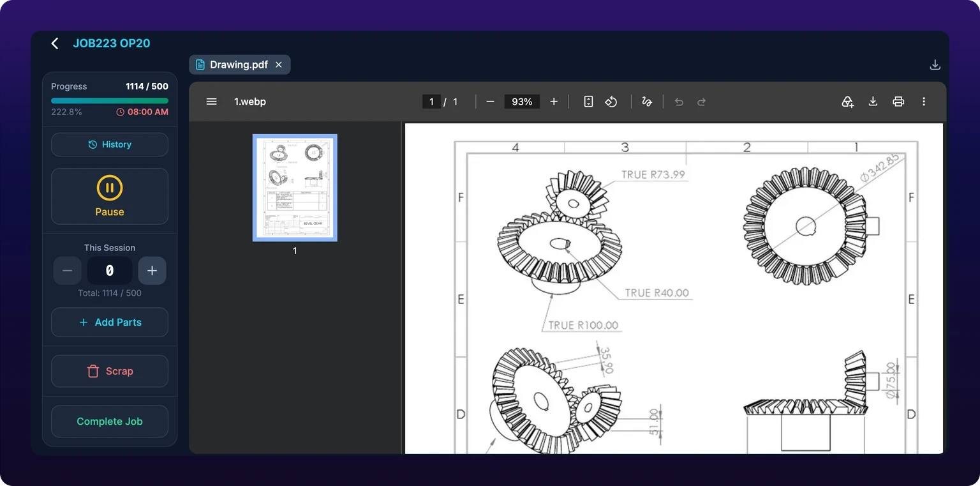Image resolution: width=980 pixels, height=486 pixels.
Task: Toggle the PDF sidebar menu
Action: pyautogui.click(x=212, y=102)
